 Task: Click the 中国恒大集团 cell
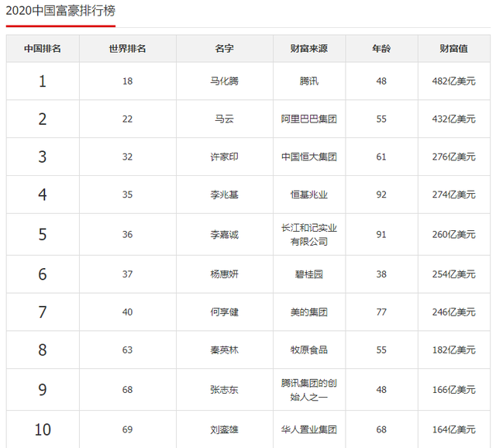pos(309,157)
